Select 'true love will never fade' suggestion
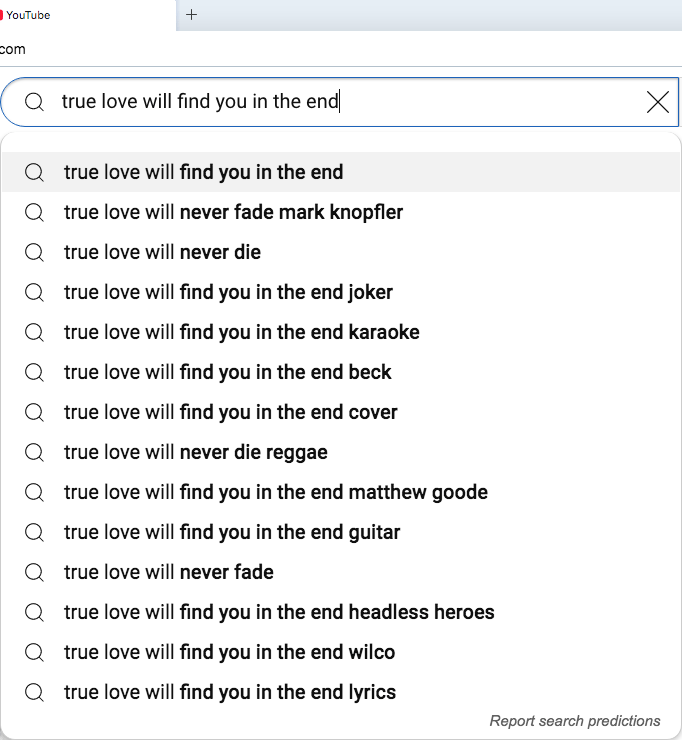Screen dimensions: 682x740 pos(168,572)
